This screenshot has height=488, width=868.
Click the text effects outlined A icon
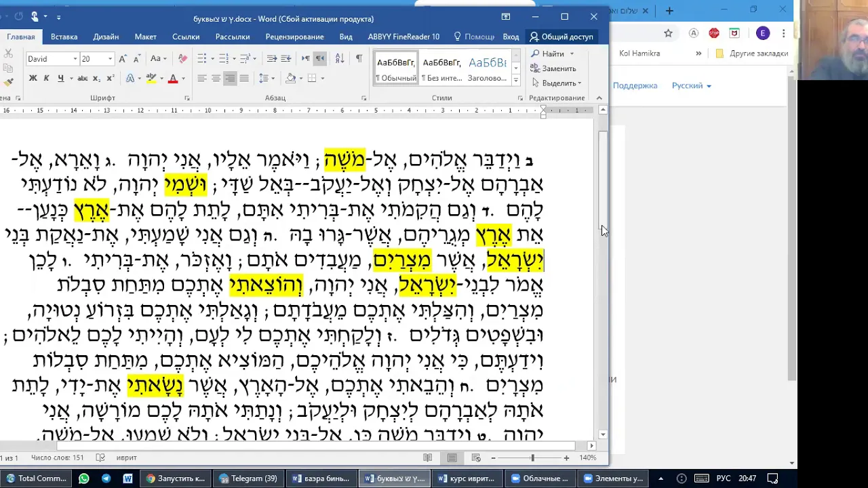(130, 79)
